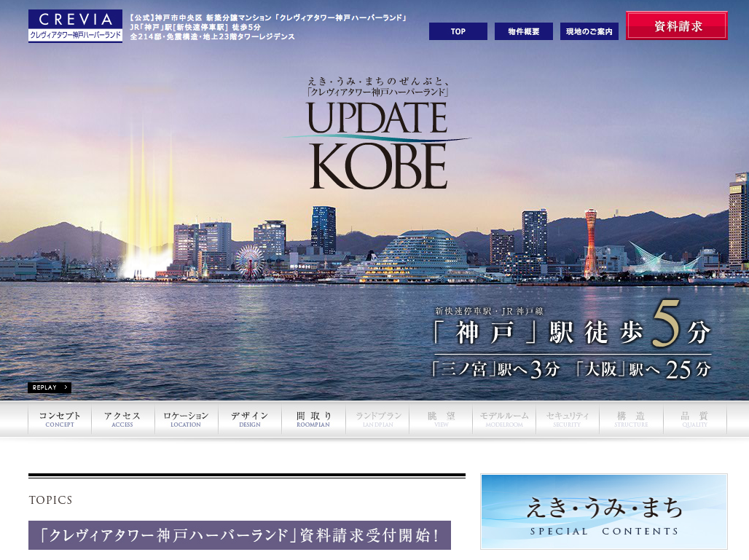Open the モデルルーム MODELROOM menu item

pos(503,419)
